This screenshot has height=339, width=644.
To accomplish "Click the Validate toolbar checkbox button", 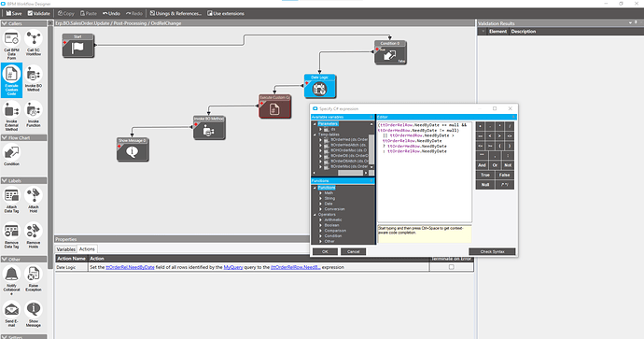I will click(38, 14).
